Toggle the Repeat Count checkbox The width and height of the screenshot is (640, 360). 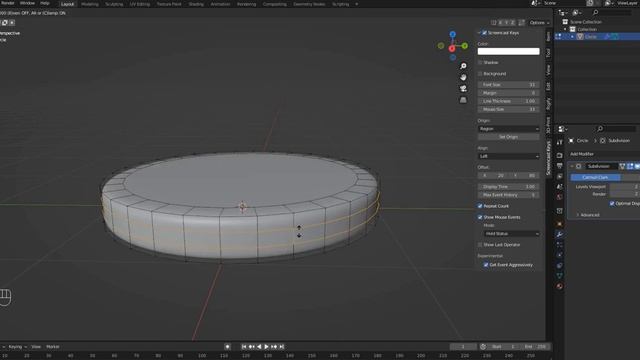click(x=480, y=206)
